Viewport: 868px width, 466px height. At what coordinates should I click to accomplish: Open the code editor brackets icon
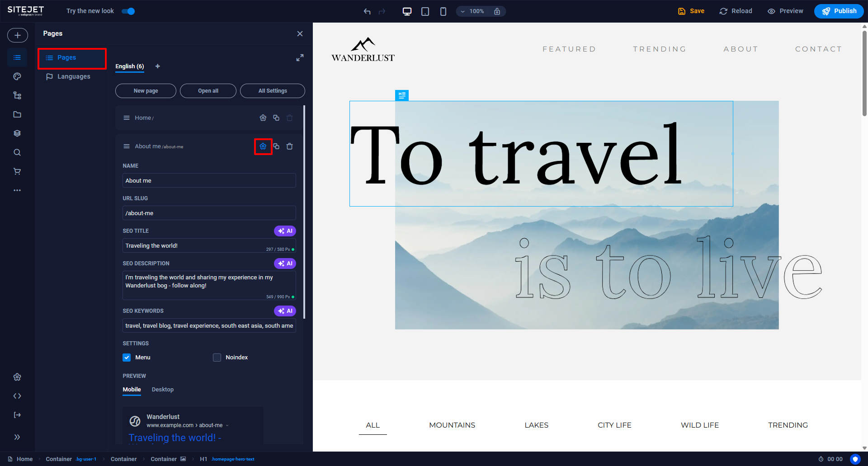(x=17, y=396)
